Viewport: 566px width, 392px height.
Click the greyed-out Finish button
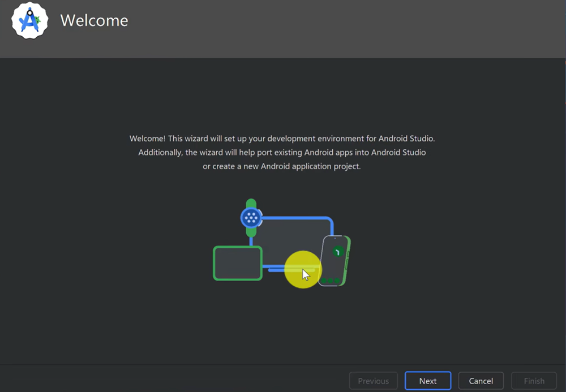pos(534,381)
